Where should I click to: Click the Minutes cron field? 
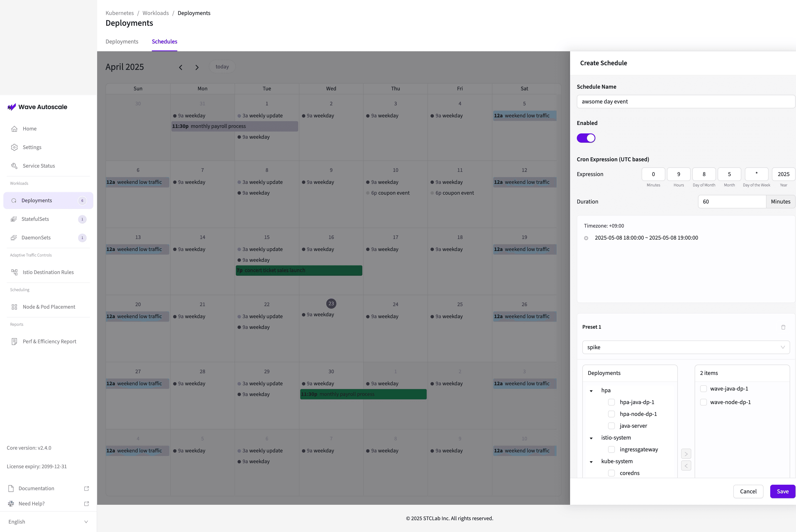click(653, 174)
